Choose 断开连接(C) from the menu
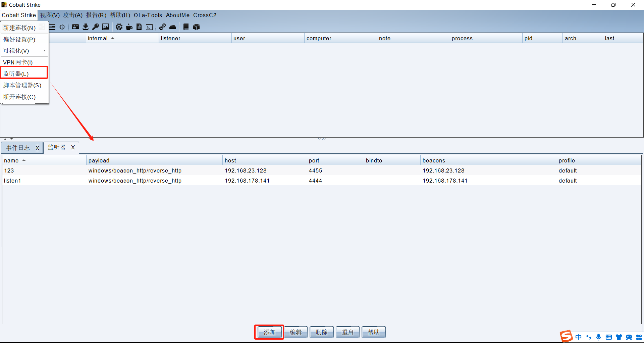 coord(24,97)
